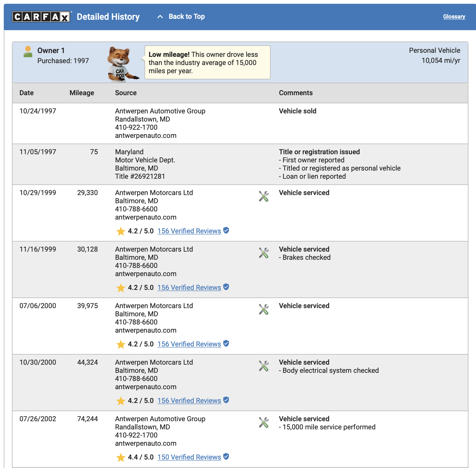The width and height of the screenshot is (476, 468).
Task: Click the verified shield badge in 11/16/1999 row
Action: pyautogui.click(x=226, y=287)
